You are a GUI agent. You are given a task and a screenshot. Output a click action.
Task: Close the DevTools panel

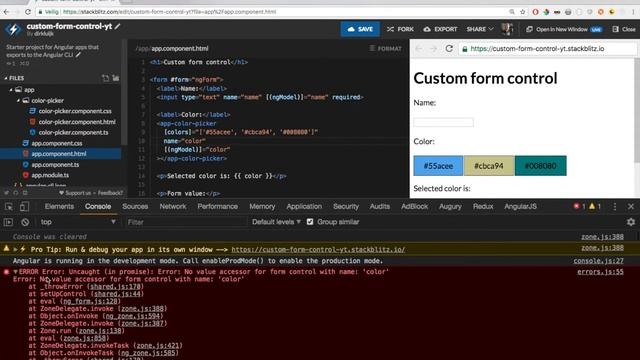pyautogui.click(x=631, y=207)
